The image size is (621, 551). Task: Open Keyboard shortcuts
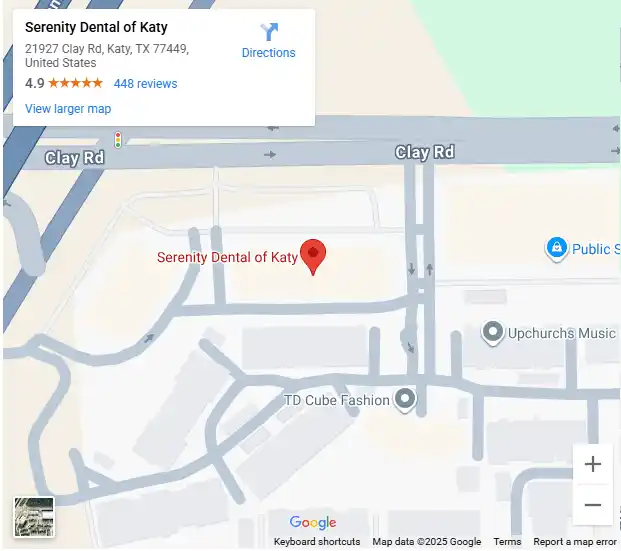coord(317,541)
